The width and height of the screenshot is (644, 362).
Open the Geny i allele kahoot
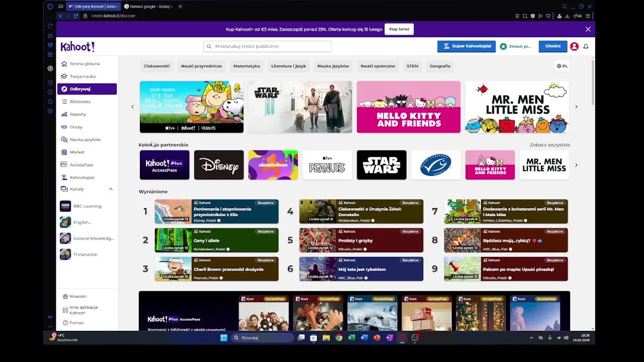[x=216, y=240]
